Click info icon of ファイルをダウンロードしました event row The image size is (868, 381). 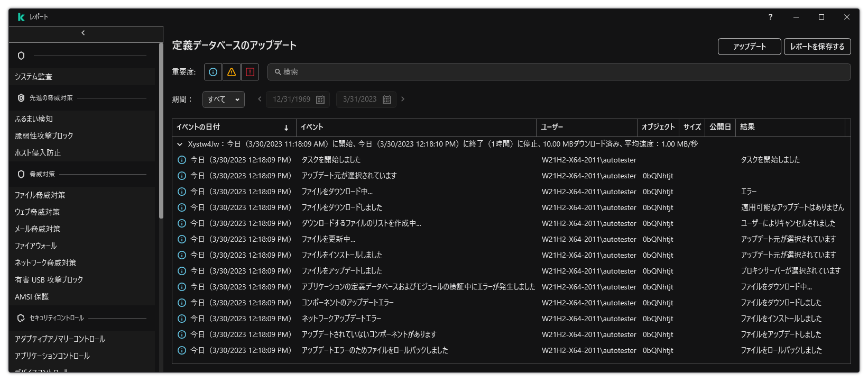[182, 207]
